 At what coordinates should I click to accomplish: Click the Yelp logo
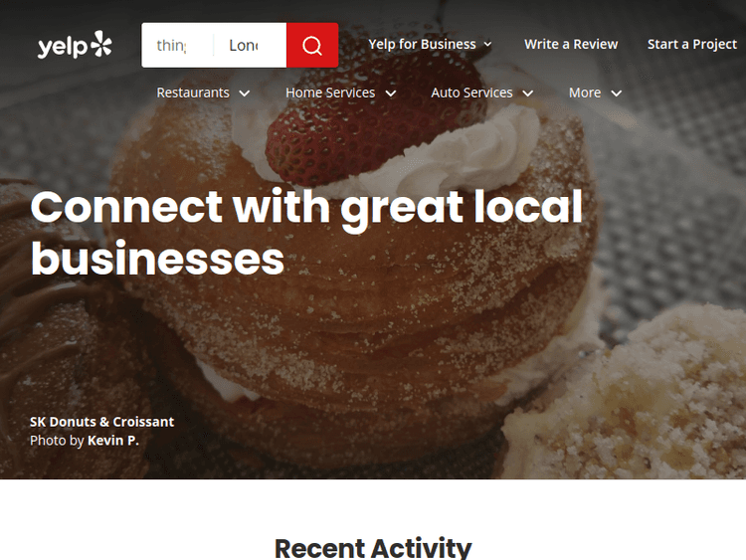tap(75, 45)
